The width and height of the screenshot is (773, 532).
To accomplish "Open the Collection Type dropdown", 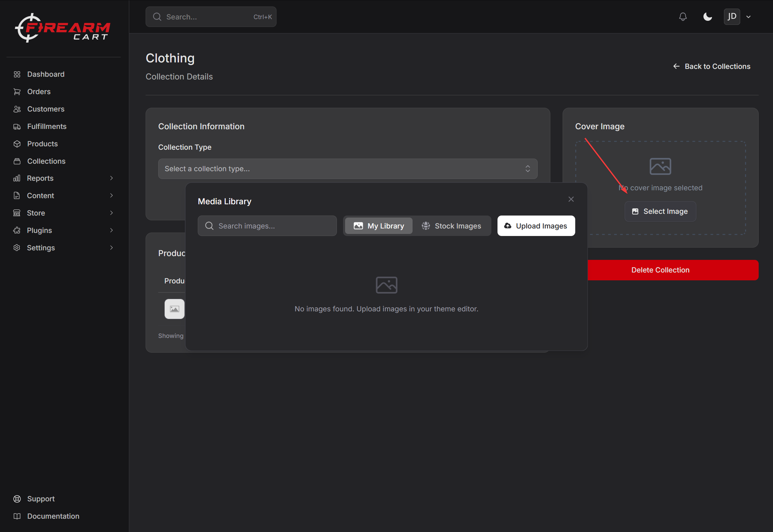I will coord(348,169).
